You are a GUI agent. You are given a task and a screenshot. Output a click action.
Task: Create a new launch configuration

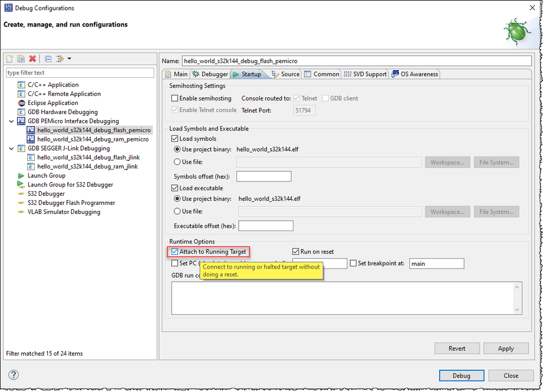click(9, 59)
